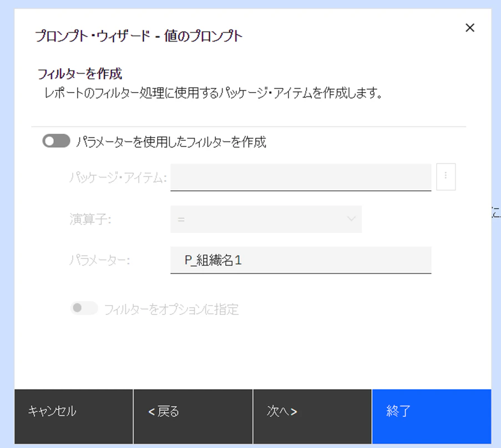Click the パッケージ・アイテム: field label

click(118, 177)
